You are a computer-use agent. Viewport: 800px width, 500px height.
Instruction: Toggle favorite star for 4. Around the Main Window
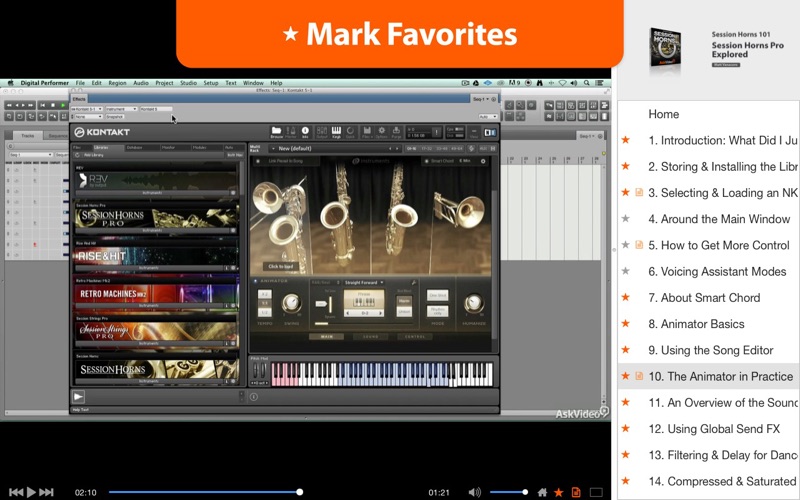coord(626,218)
